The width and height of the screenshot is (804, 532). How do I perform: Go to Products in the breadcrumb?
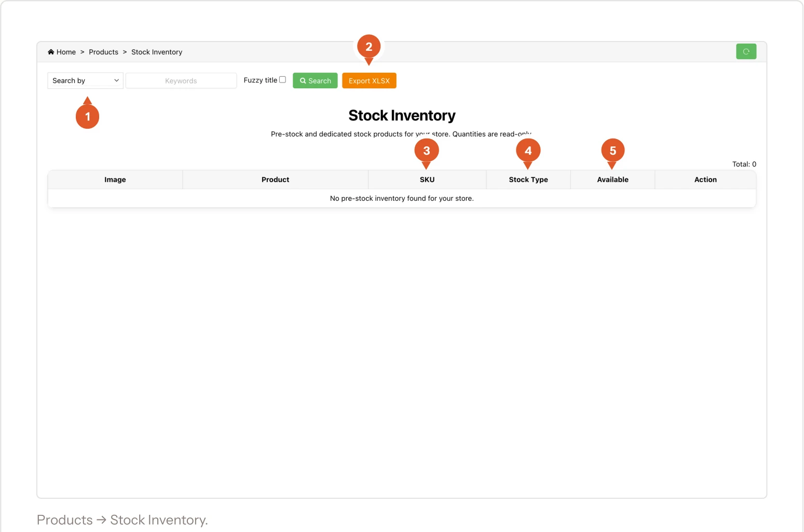tap(103, 52)
